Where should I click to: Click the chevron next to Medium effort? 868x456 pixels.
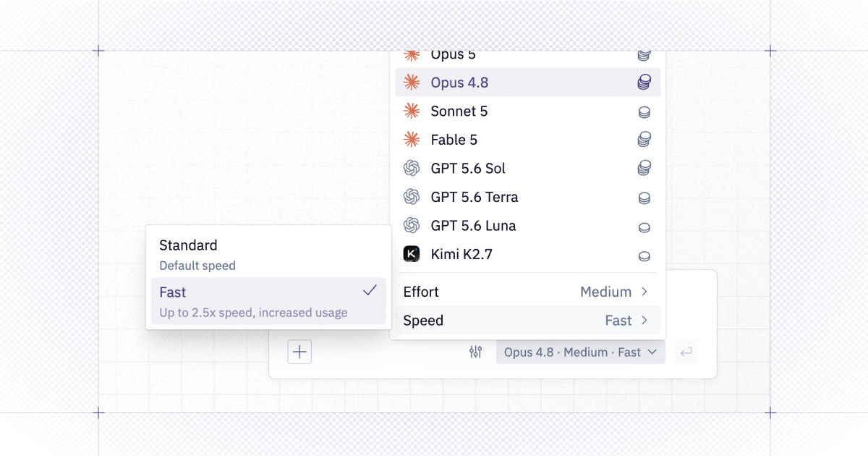pos(644,292)
